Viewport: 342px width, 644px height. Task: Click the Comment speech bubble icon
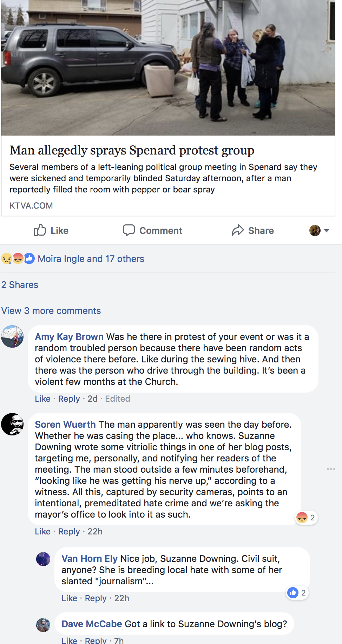pos(129,230)
